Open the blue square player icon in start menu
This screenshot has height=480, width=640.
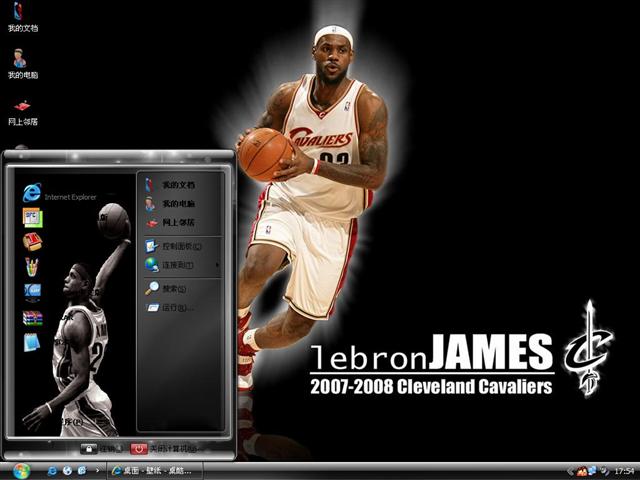[x=32, y=293]
